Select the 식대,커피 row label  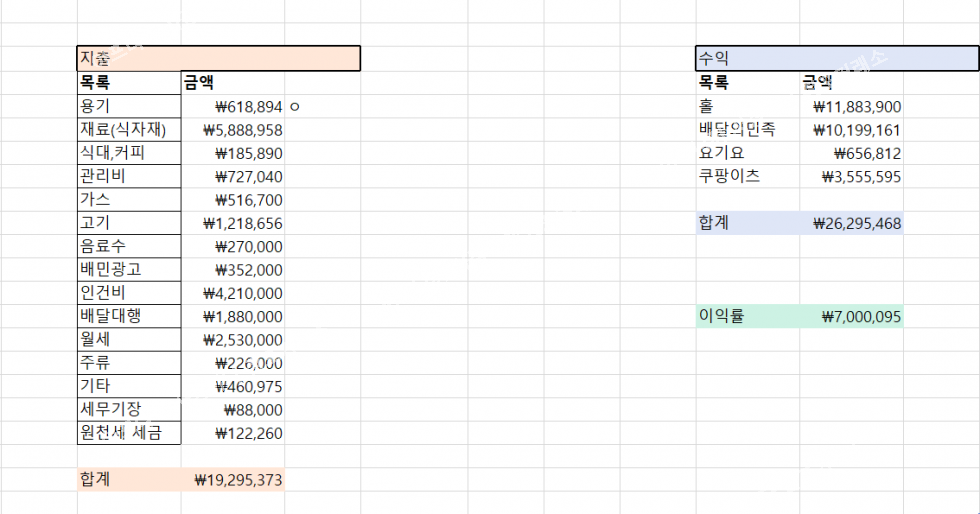point(128,153)
